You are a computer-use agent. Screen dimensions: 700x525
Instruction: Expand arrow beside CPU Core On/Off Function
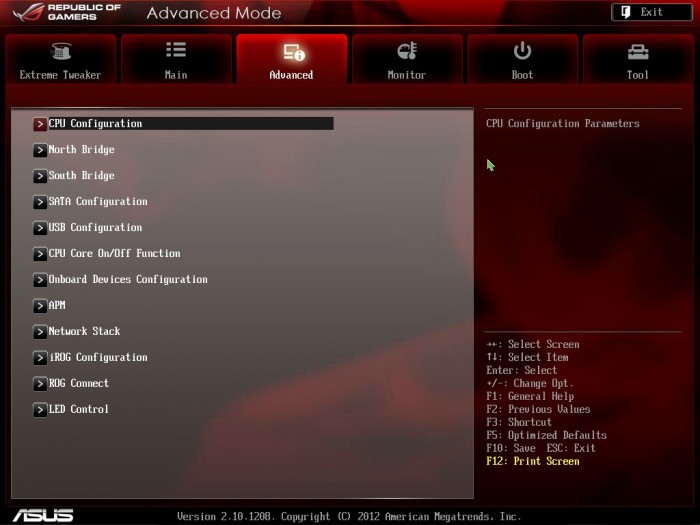tap(40, 254)
